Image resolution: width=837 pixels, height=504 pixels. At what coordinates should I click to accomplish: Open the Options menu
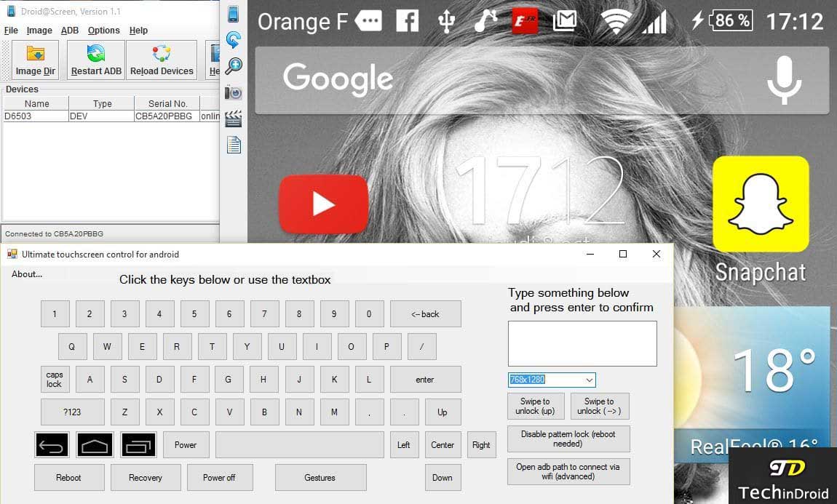pos(103,31)
